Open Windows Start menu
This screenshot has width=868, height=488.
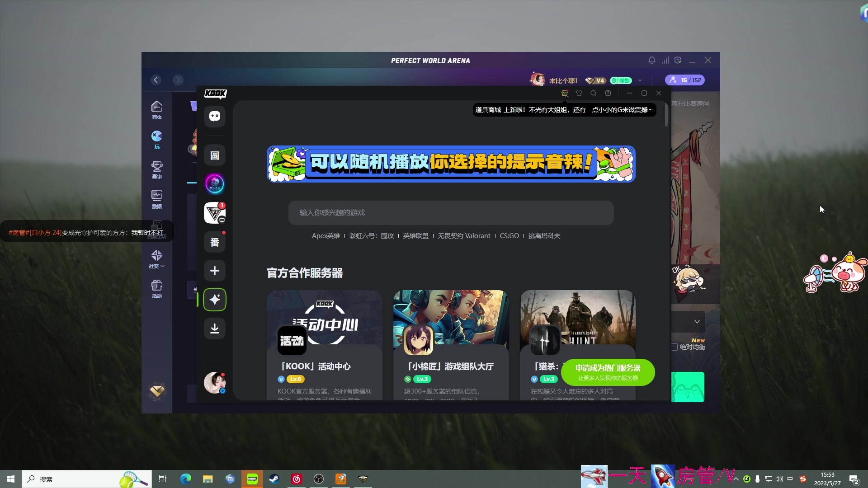[x=11, y=479]
